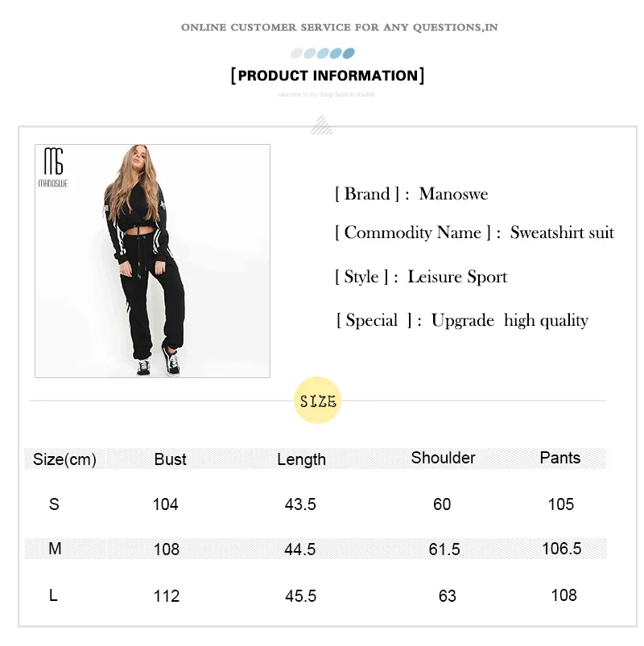Click the size L row label
This screenshot has width=644, height=646.
(x=53, y=595)
